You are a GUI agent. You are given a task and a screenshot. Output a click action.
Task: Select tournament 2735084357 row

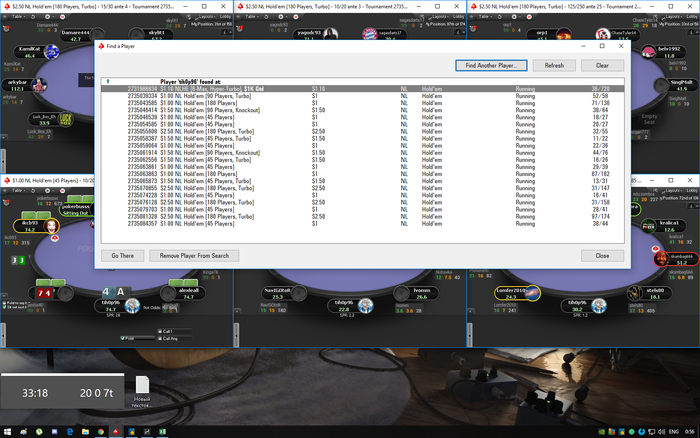pyautogui.click(x=362, y=224)
